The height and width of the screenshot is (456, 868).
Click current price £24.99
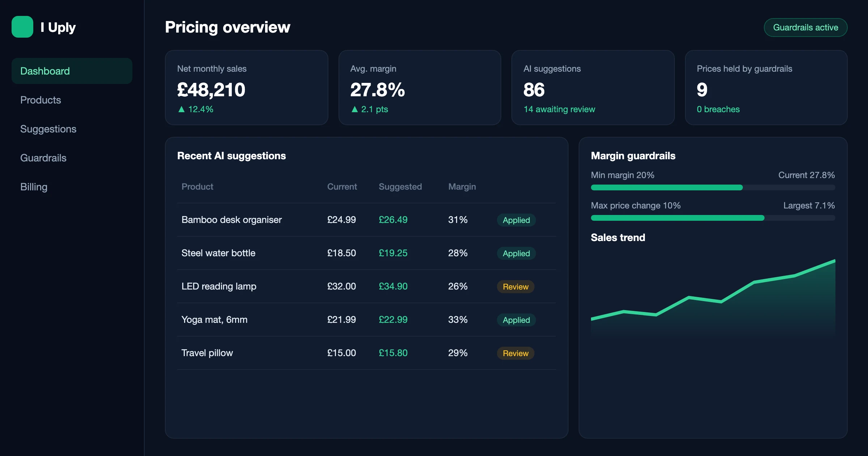(x=341, y=220)
